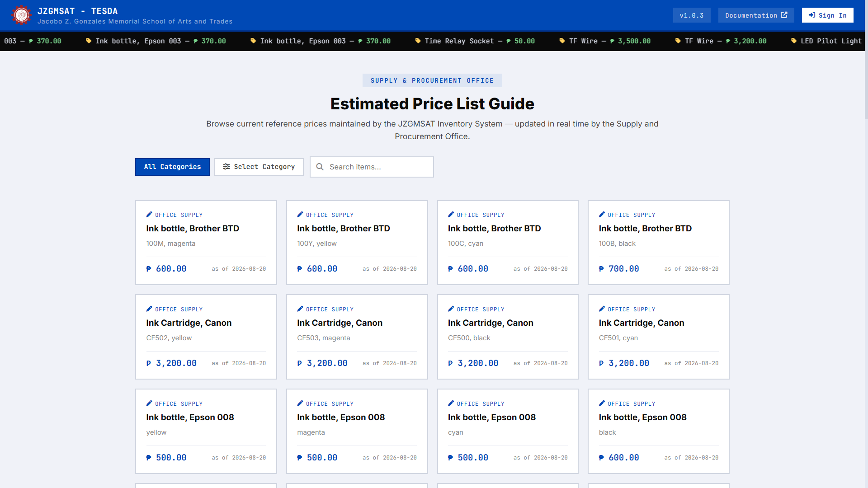This screenshot has height=488, width=868.
Task: Click the pencil icon on the Epson 008 yellow card
Action: pyautogui.click(x=149, y=404)
